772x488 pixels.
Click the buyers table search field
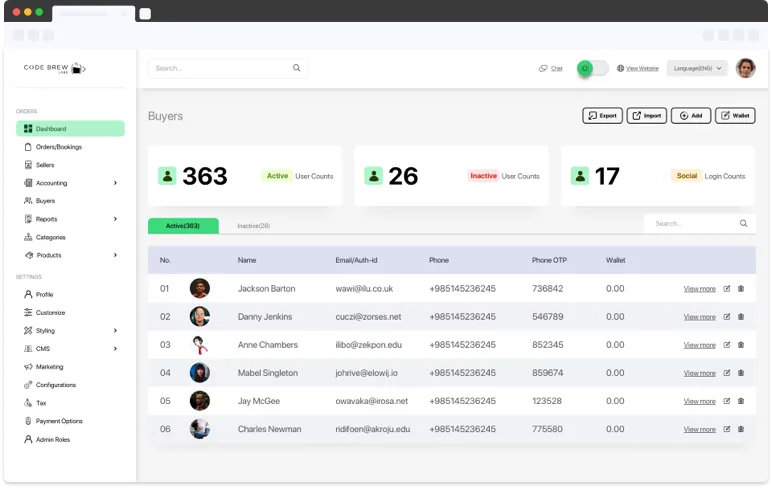(x=692, y=224)
